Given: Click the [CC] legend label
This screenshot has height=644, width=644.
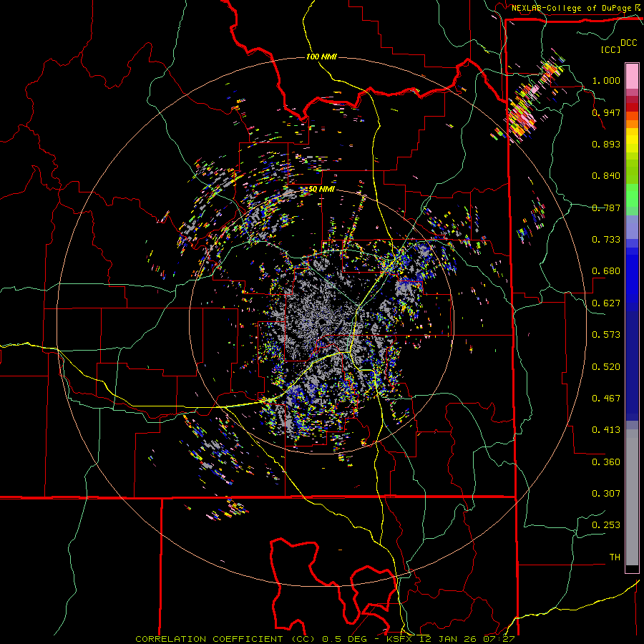Looking at the screenshot, I should click(x=611, y=49).
